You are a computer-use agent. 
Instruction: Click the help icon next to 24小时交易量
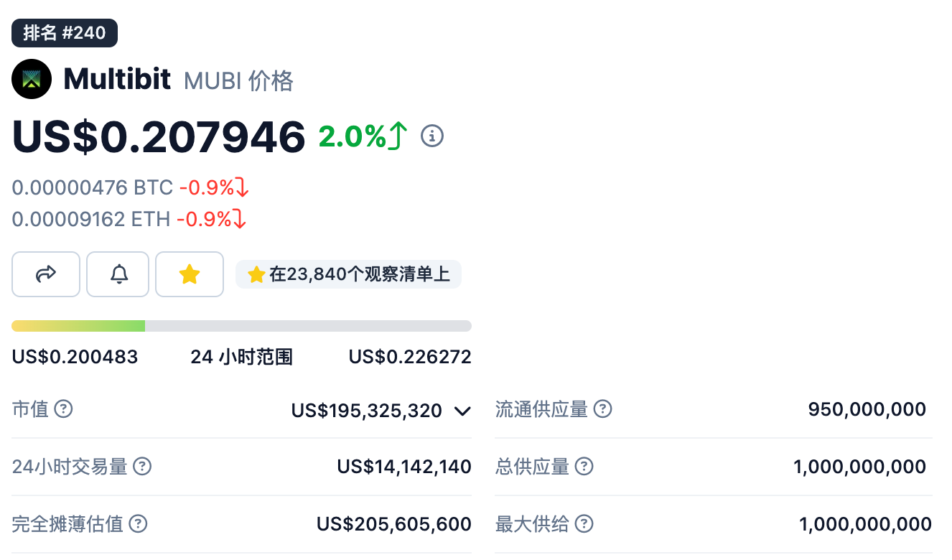(x=143, y=467)
